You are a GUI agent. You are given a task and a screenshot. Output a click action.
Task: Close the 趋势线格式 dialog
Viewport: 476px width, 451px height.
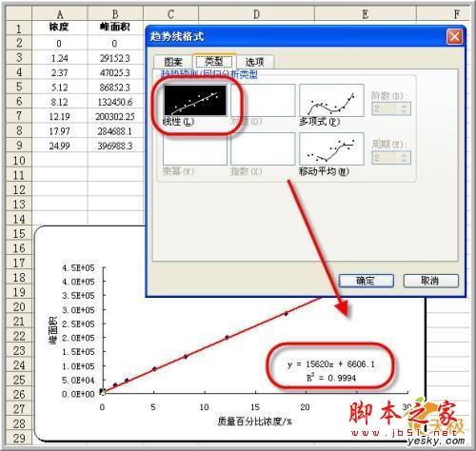[x=454, y=37]
